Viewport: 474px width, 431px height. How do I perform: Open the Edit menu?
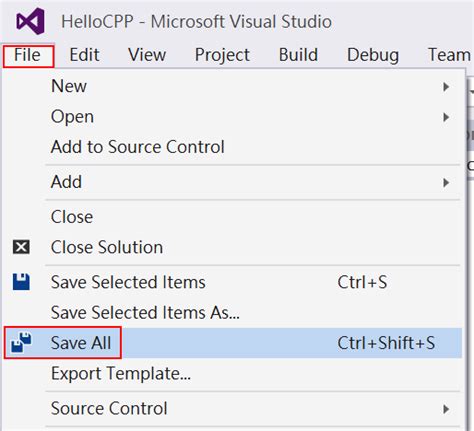(x=84, y=55)
